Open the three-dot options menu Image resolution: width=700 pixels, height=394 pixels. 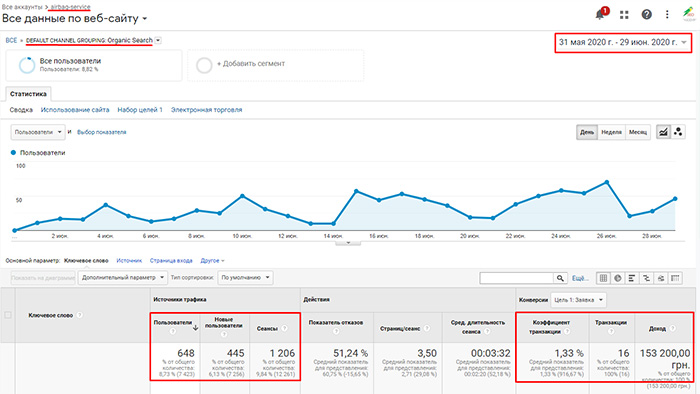click(x=667, y=15)
